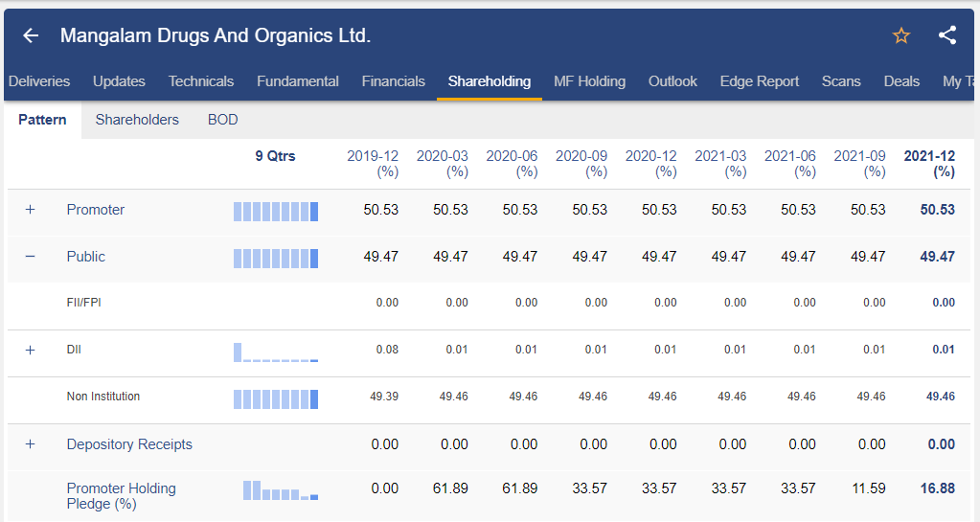Collapse the Public row
This screenshot has height=522, width=980.
[x=30, y=257]
